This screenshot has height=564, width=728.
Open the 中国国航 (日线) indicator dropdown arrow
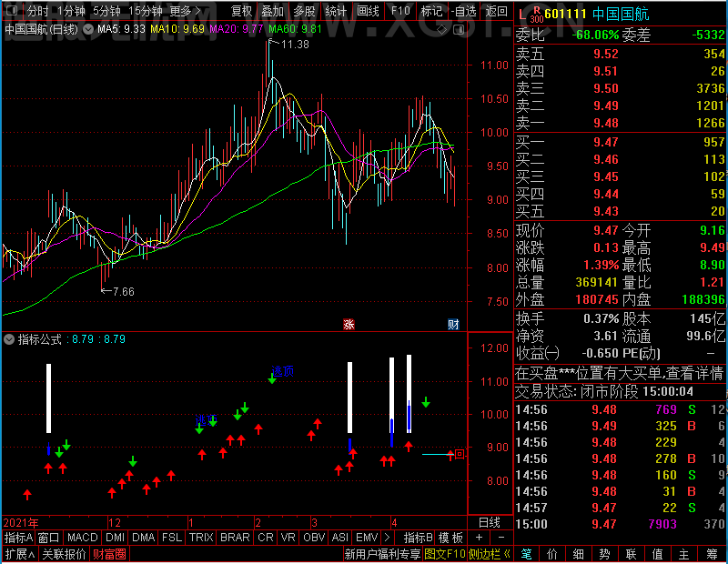click(87, 29)
